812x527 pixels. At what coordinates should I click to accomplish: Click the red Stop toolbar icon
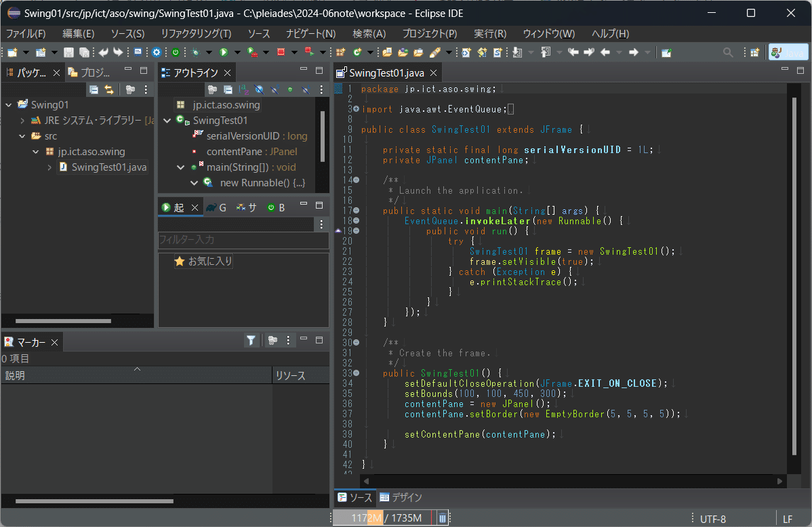pos(281,52)
